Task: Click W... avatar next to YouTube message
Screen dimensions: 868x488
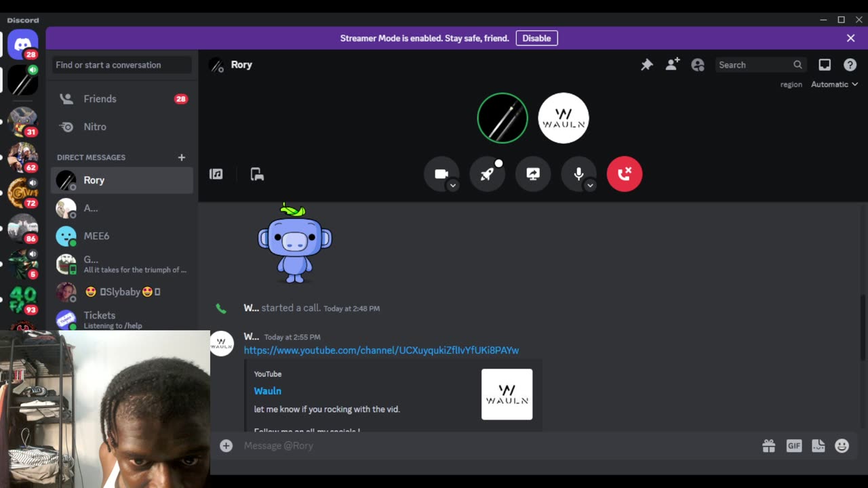Action: tap(222, 344)
